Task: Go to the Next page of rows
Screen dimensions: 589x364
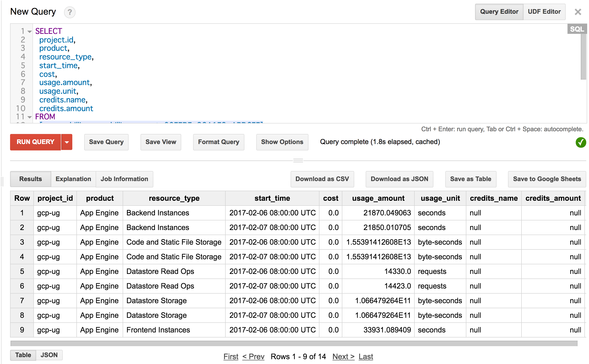Action: [343, 356]
